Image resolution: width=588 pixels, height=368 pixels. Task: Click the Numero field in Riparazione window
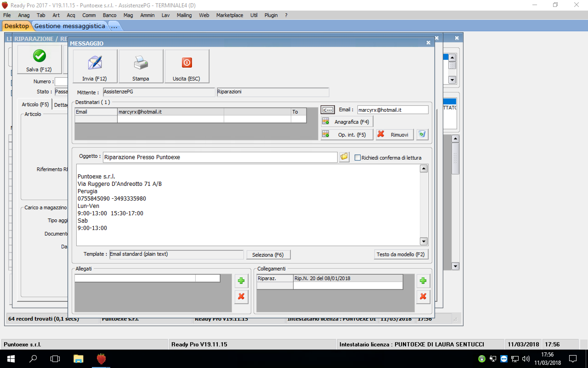[61, 81]
